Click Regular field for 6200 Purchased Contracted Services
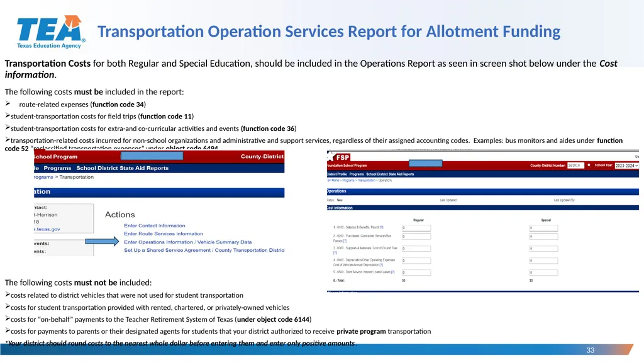Viewport: 644px width, 362px height. (416, 237)
